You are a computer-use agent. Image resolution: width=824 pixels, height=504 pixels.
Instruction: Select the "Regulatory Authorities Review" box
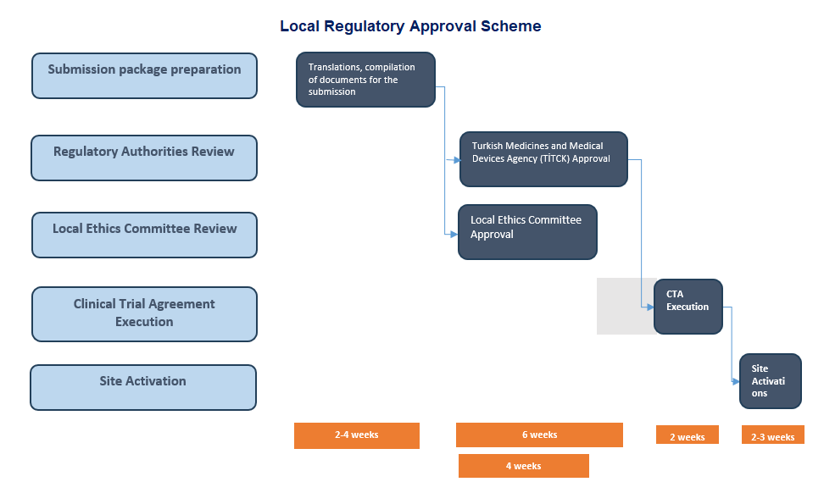(144, 158)
